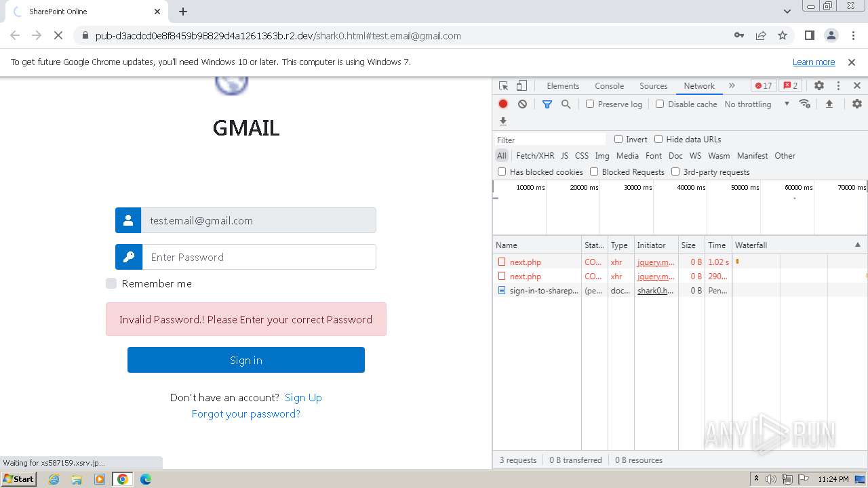Show hidden system tray icons
The width and height of the screenshot is (868, 488).
tap(756, 479)
